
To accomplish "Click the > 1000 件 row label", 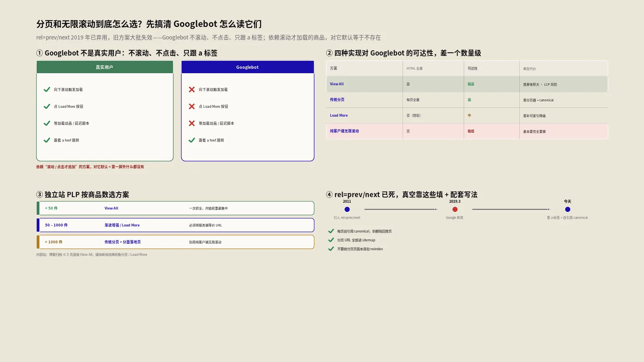I will 54,242.
